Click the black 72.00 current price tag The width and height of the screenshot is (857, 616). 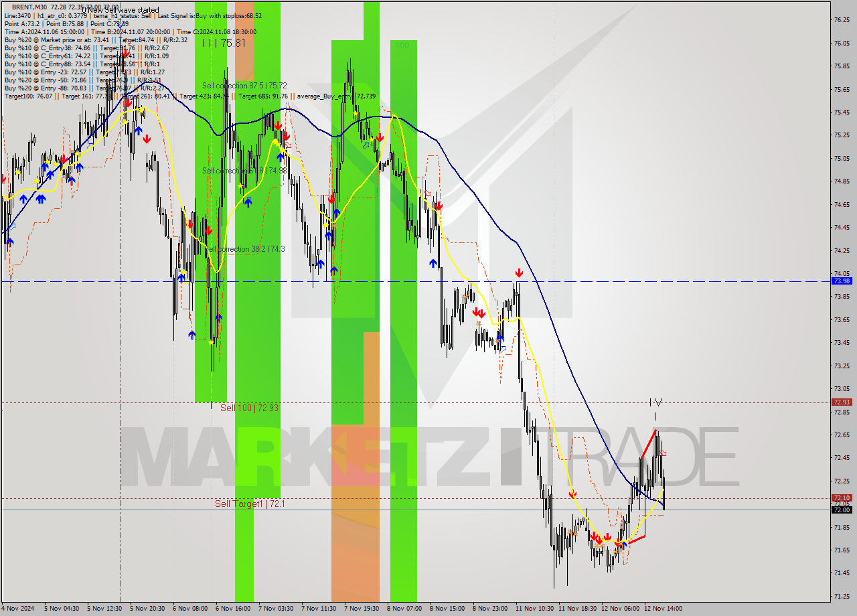(x=842, y=510)
